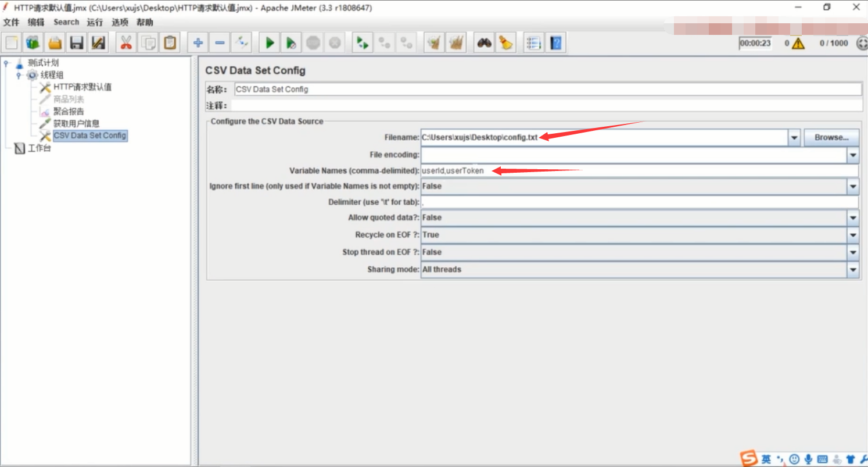This screenshot has width=868, height=467.
Task: Click the remote start all icon
Action: tap(363, 42)
